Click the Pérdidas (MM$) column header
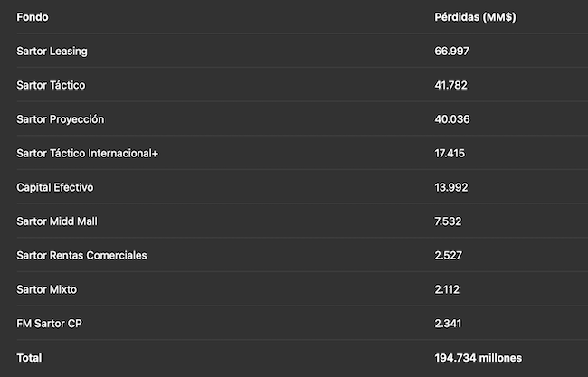The height and width of the screenshot is (377, 588). coord(476,17)
